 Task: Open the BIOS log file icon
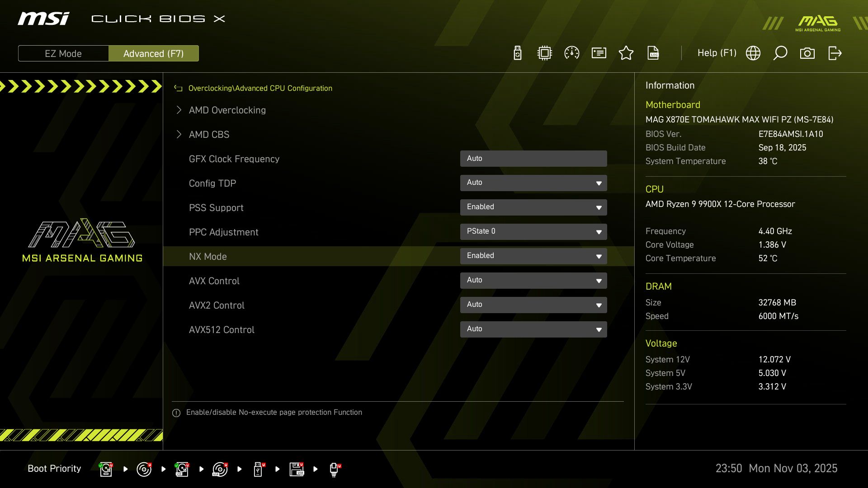click(653, 53)
